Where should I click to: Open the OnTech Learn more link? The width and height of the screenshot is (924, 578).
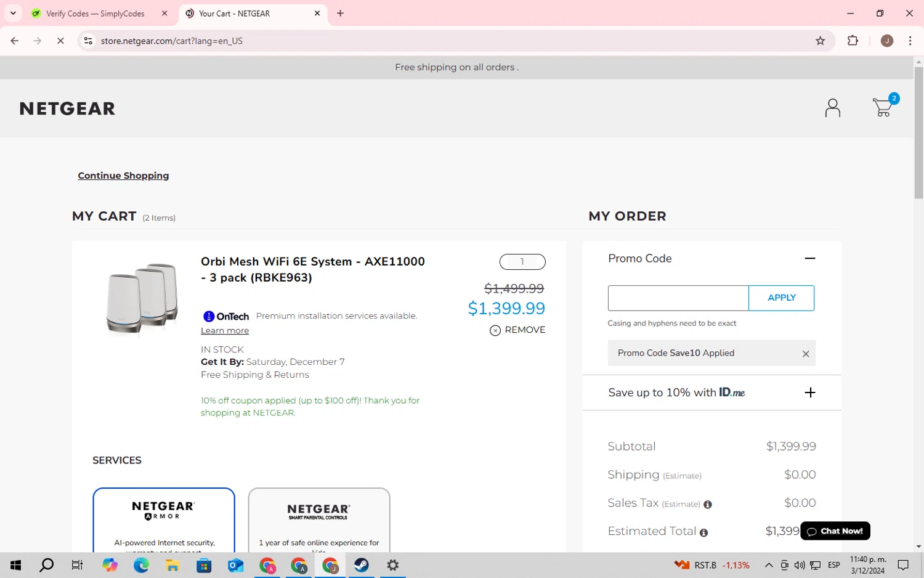click(x=225, y=331)
